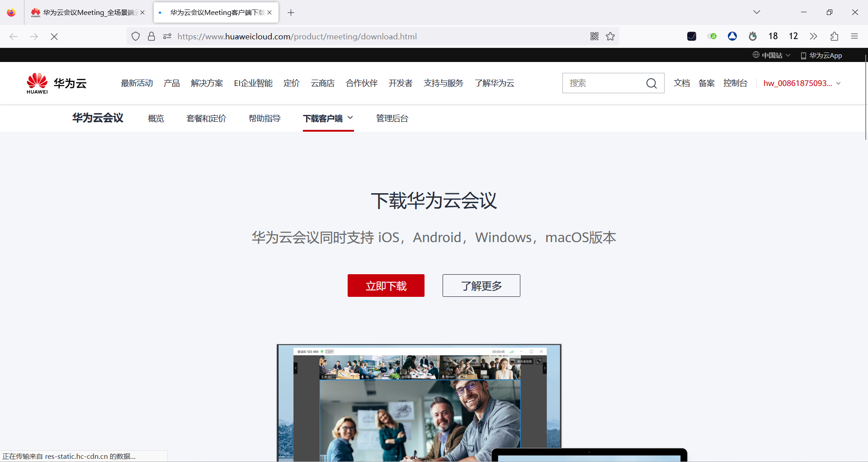Open the Firefox hamburger application menu
This screenshot has width=868, height=462.
tap(854, 37)
